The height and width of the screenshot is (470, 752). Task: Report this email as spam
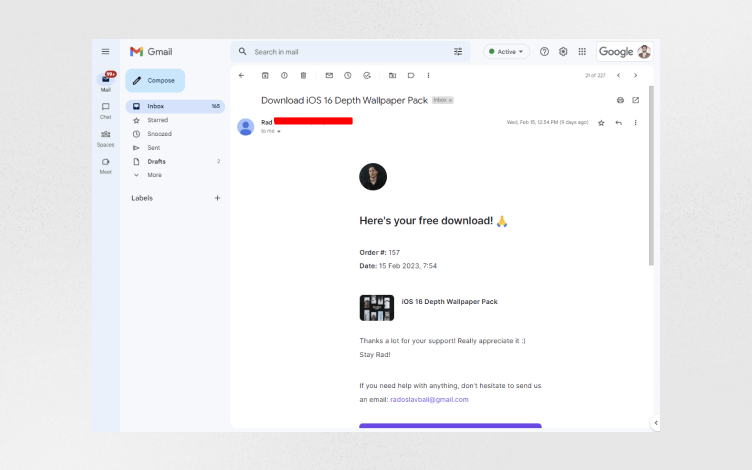coord(284,75)
